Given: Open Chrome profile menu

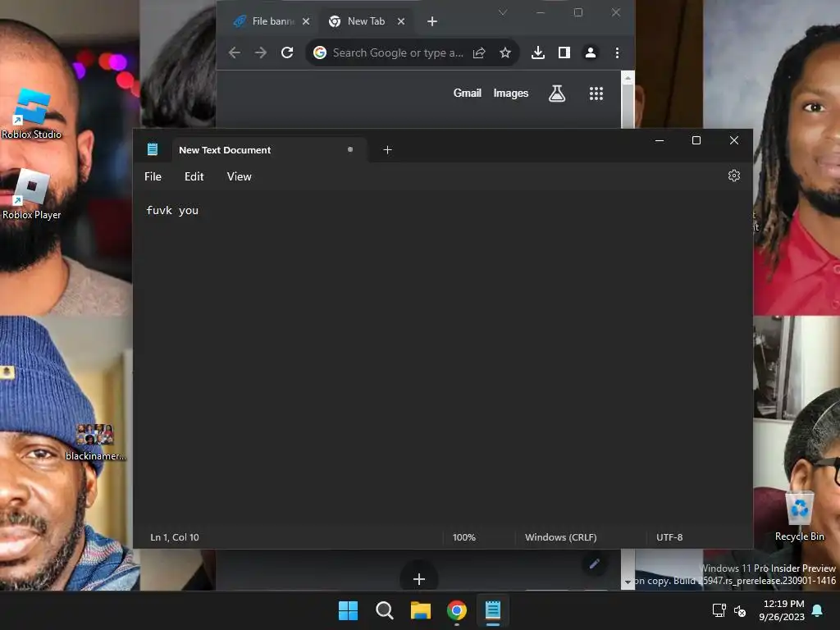Looking at the screenshot, I should [x=591, y=52].
